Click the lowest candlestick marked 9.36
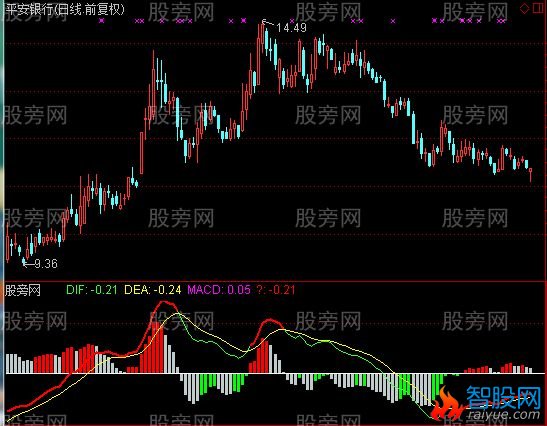547x426 pixels. (24, 261)
